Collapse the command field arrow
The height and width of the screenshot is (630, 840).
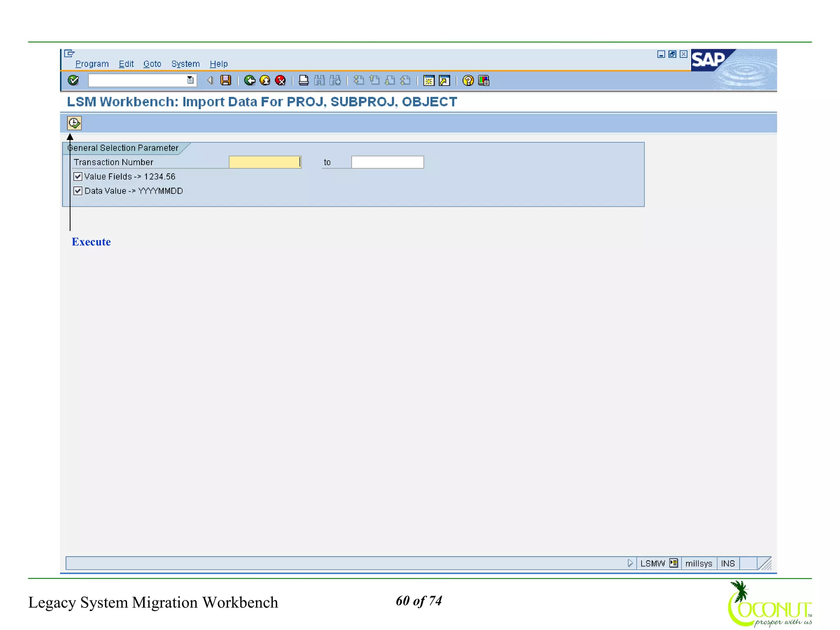[210, 80]
